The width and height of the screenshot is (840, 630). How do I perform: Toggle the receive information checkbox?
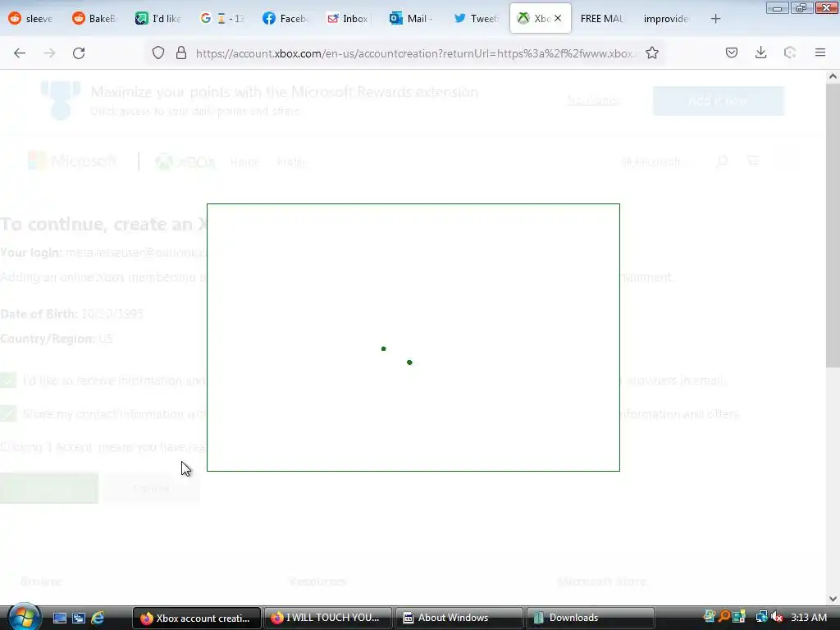tap(8, 381)
